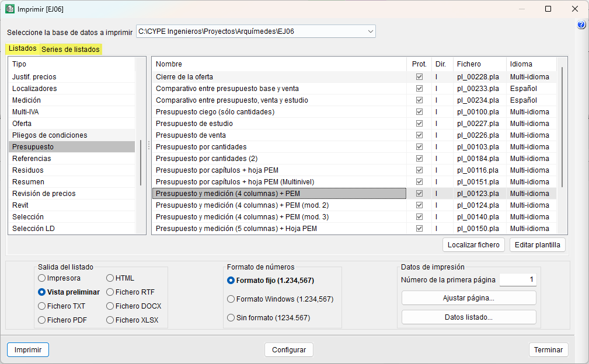Select Localizadores type
This screenshot has height=364, width=589.
(x=71, y=89)
